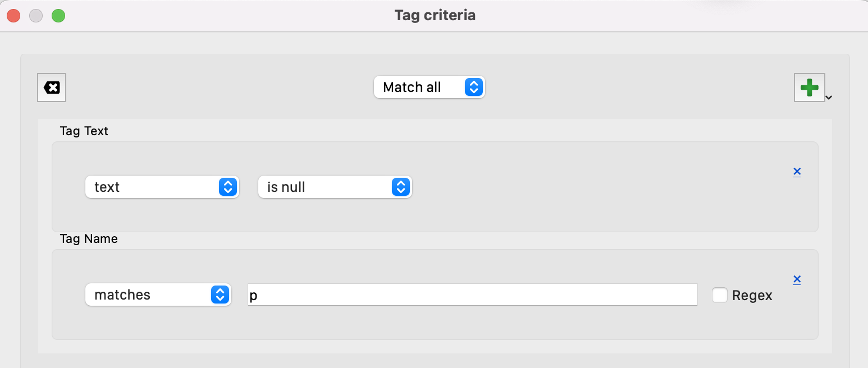
Task: Open the text field-type dropdown
Action: point(162,187)
